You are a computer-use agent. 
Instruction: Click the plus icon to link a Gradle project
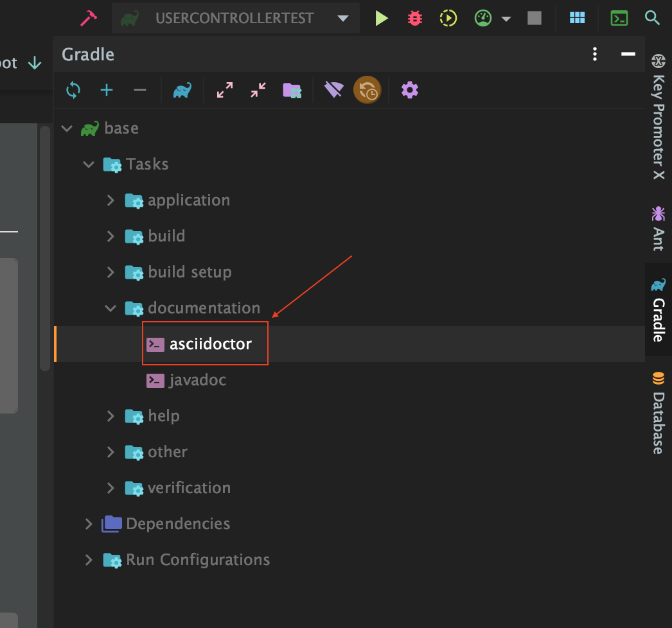(x=107, y=90)
